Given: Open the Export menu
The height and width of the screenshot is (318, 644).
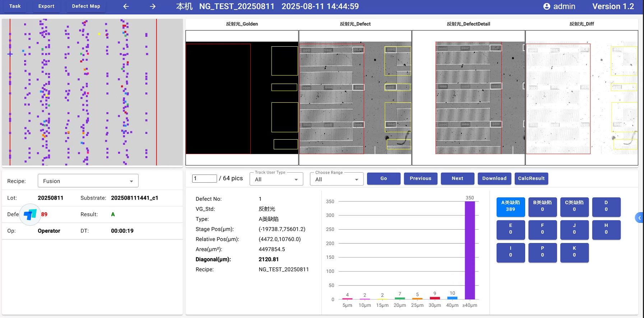Looking at the screenshot, I should point(46,6).
